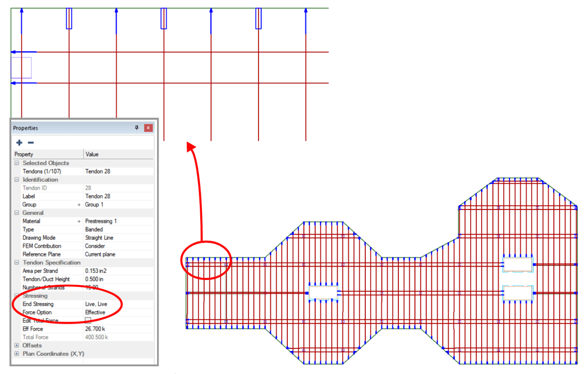Click the plus icon beside Group 1
The image size is (588, 374).
[79, 205]
